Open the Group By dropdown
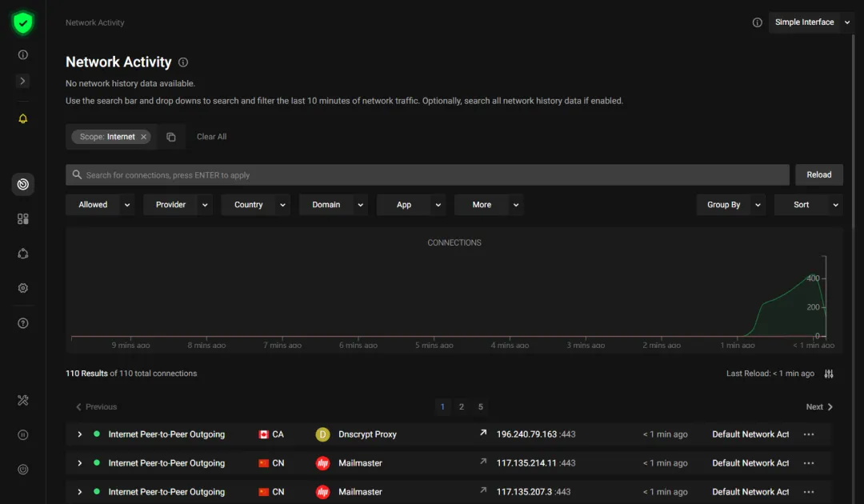The image size is (864, 504). coord(730,205)
